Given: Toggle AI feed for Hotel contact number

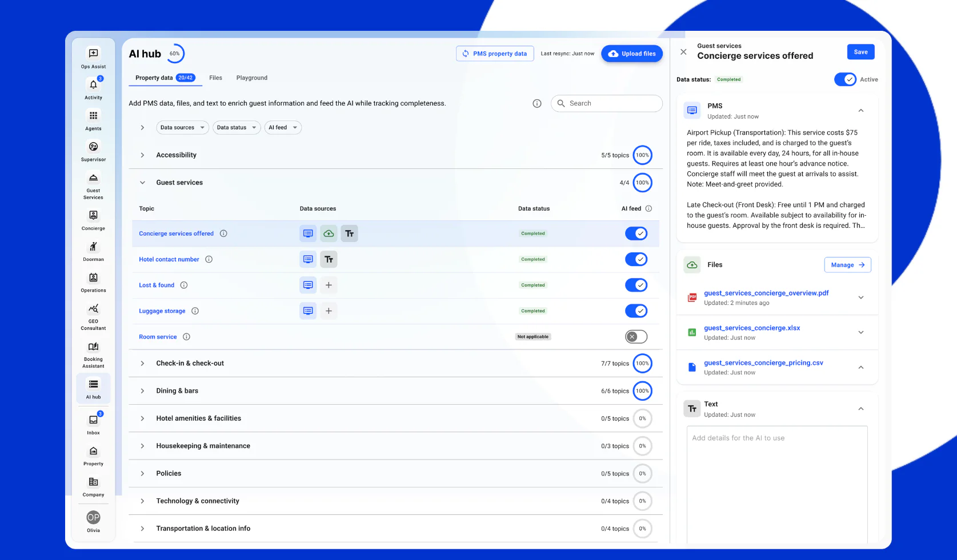Looking at the screenshot, I should [636, 259].
